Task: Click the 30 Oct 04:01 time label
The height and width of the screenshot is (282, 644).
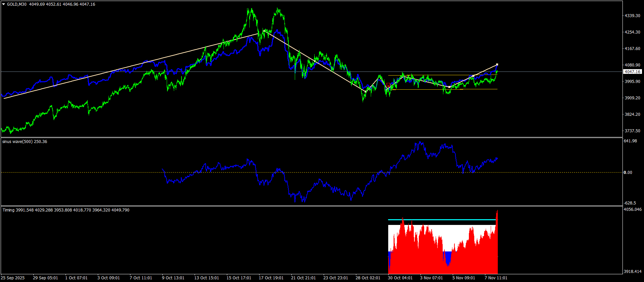Action: 400,278
